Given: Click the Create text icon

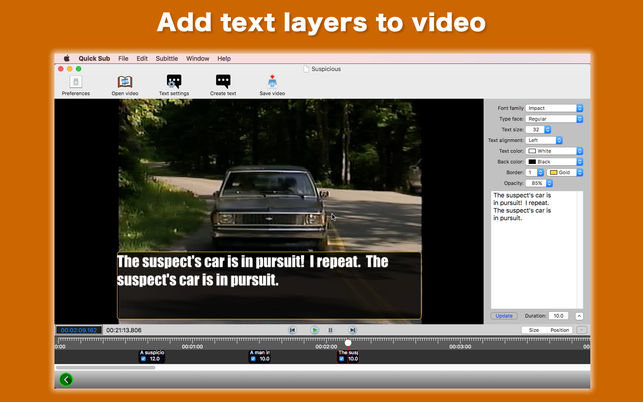Looking at the screenshot, I should [223, 84].
